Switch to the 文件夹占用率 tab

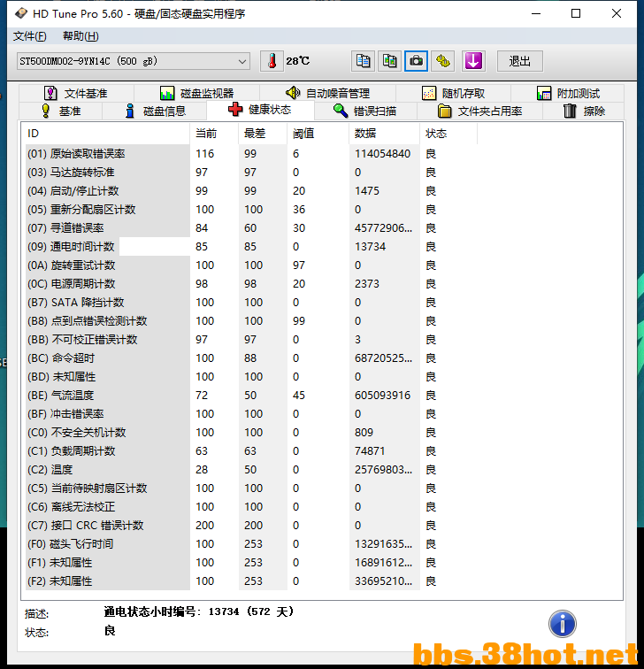coord(479,111)
